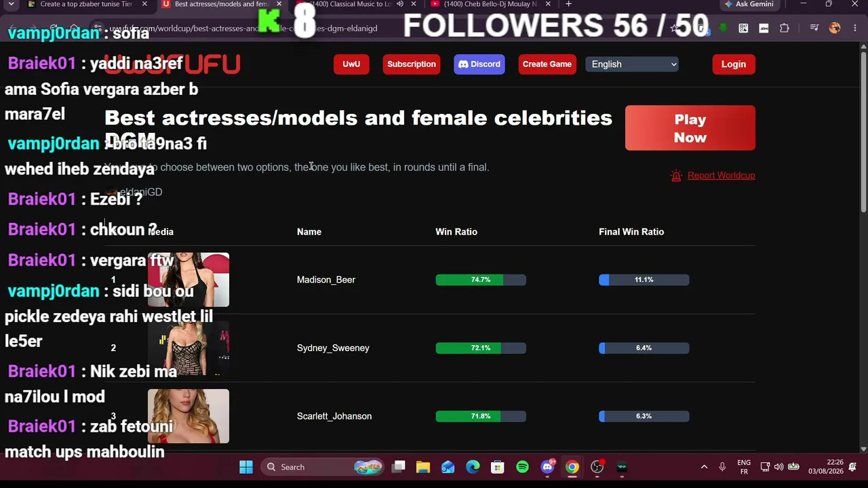This screenshot has height=488, width=868.
Task: Select the name Scarlett_Johanson
Action: pos(334,416)
